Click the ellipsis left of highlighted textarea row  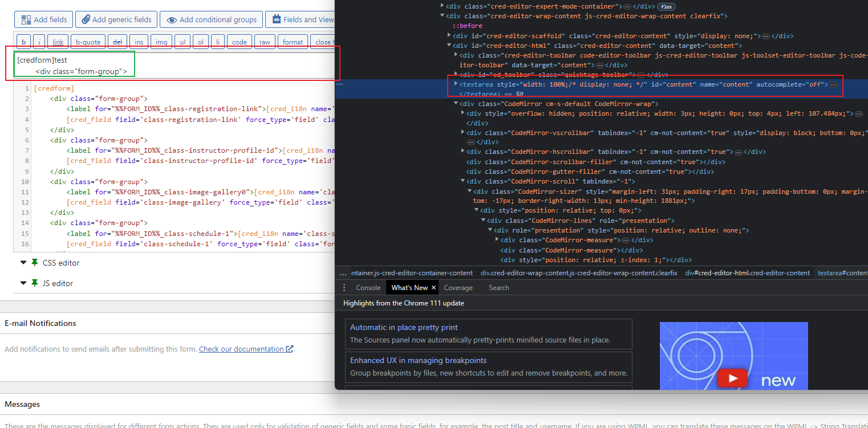(340, 84)
